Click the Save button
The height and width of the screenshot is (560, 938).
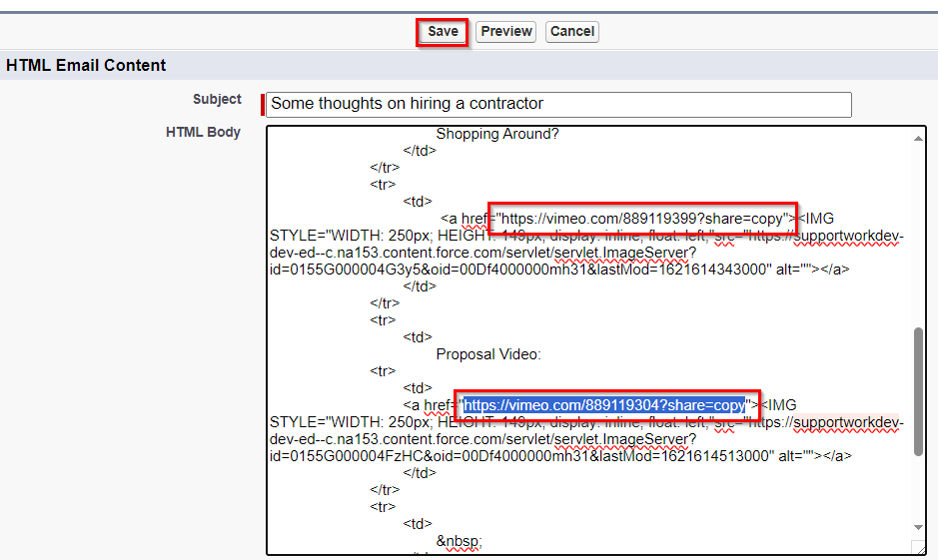coord(443,32)
